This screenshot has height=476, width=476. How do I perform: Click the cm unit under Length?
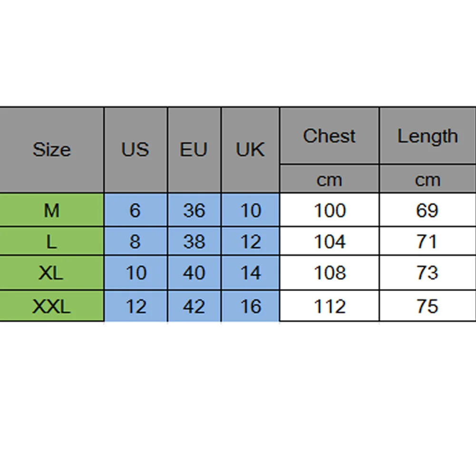(427, 180)
